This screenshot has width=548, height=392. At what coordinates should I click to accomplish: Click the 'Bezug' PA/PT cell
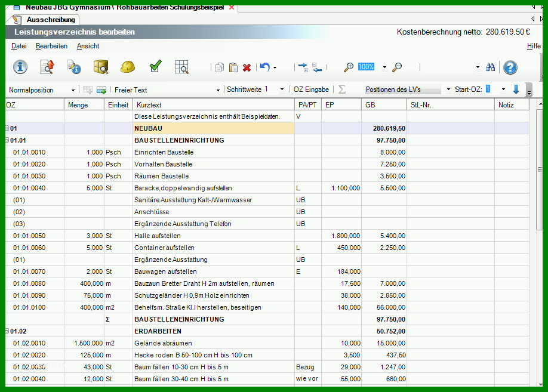pyautogui.click(x=307, y=367)
